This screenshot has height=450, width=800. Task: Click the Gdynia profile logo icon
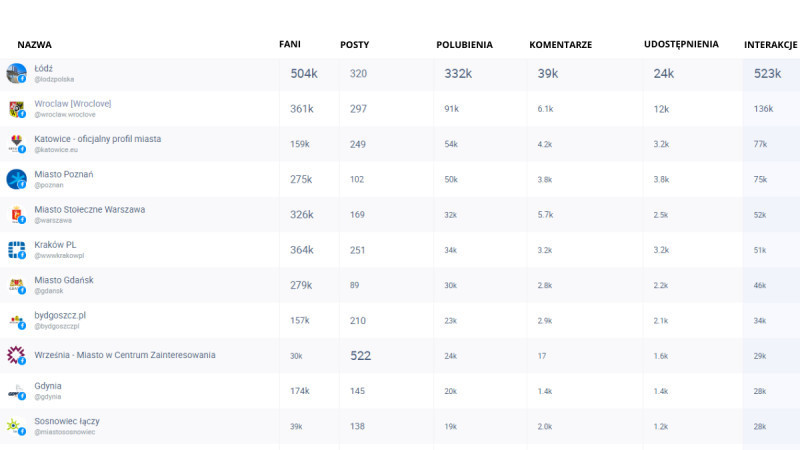(16, 391)
